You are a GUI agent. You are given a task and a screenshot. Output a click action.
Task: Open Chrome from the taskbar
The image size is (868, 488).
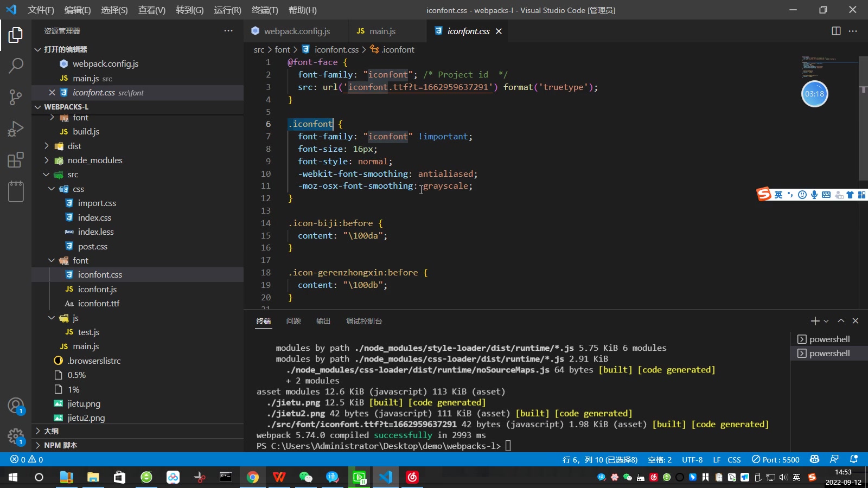click(253, 477)
